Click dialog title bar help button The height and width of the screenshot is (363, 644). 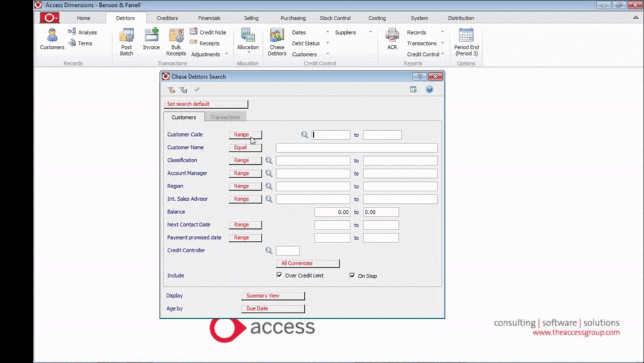419,76
